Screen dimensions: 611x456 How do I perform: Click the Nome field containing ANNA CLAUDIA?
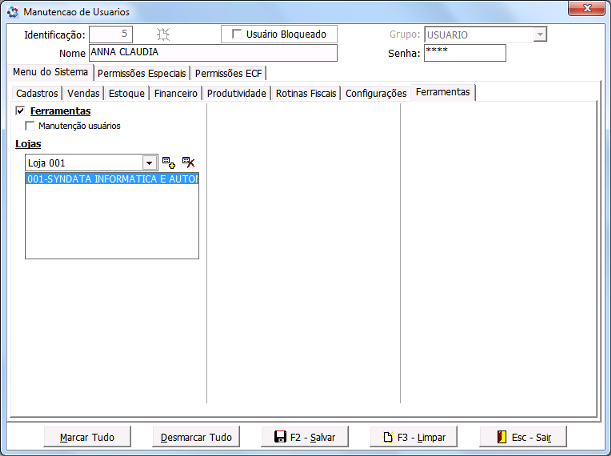pos(212,53)
